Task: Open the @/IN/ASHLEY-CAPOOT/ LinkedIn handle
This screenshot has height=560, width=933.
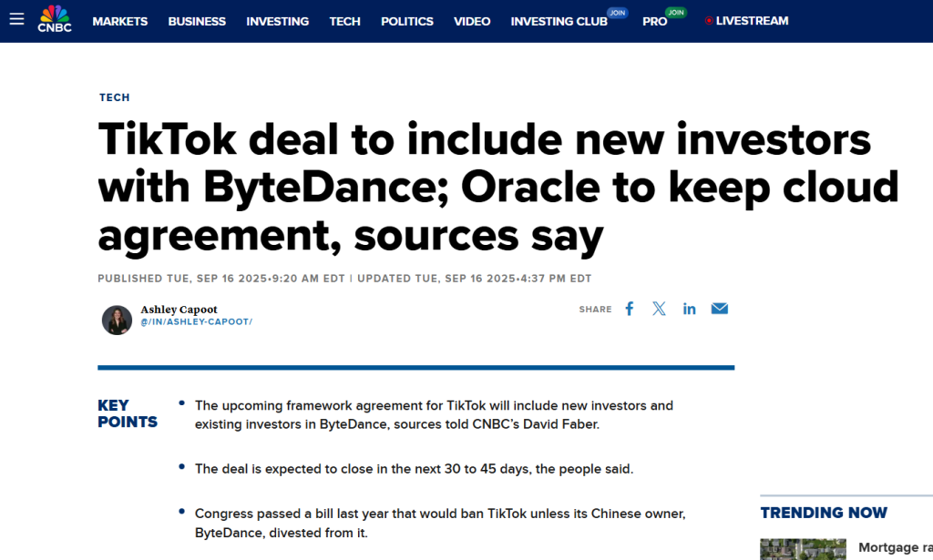Action: click(x=197, y=321)
